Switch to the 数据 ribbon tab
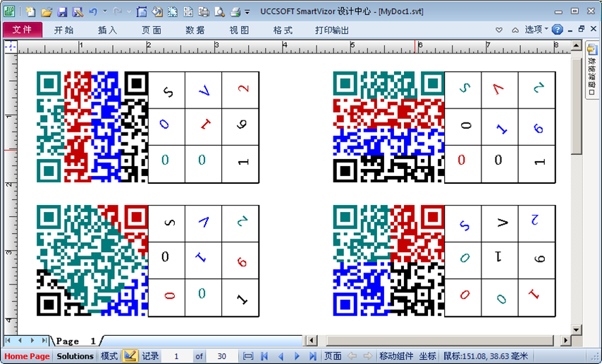 (195, 30)
